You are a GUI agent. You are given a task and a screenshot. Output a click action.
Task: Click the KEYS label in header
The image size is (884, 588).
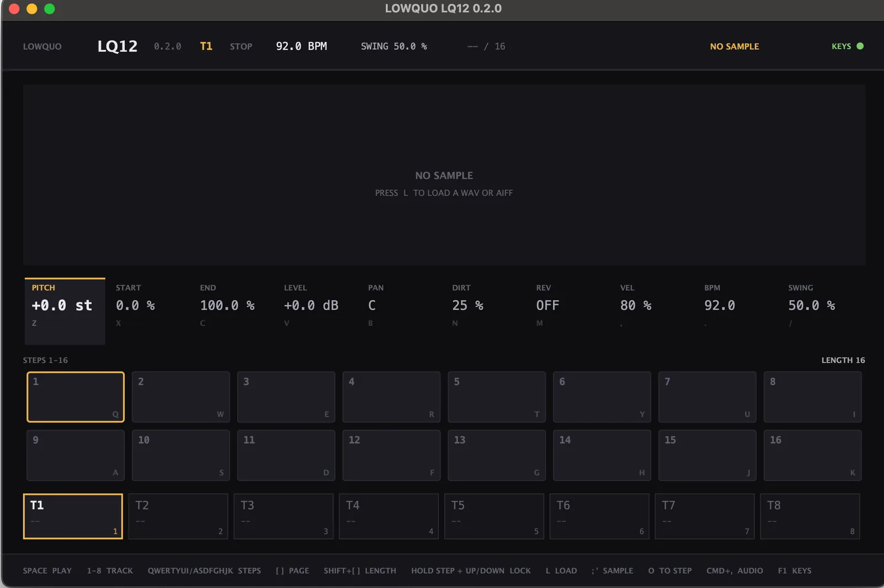pyautogui.click(x=841, y=46)
